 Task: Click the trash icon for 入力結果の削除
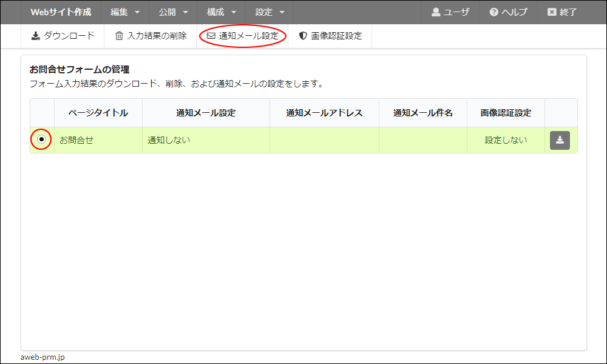click(119, 36)
